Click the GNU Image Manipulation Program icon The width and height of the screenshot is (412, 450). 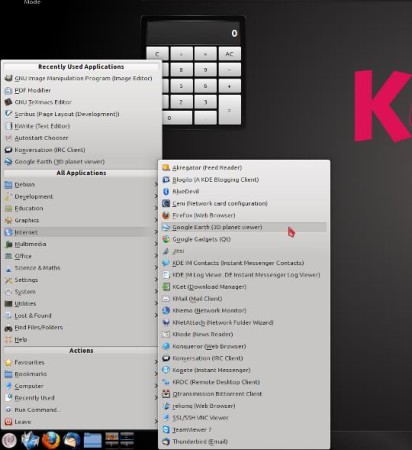(8, 78)
